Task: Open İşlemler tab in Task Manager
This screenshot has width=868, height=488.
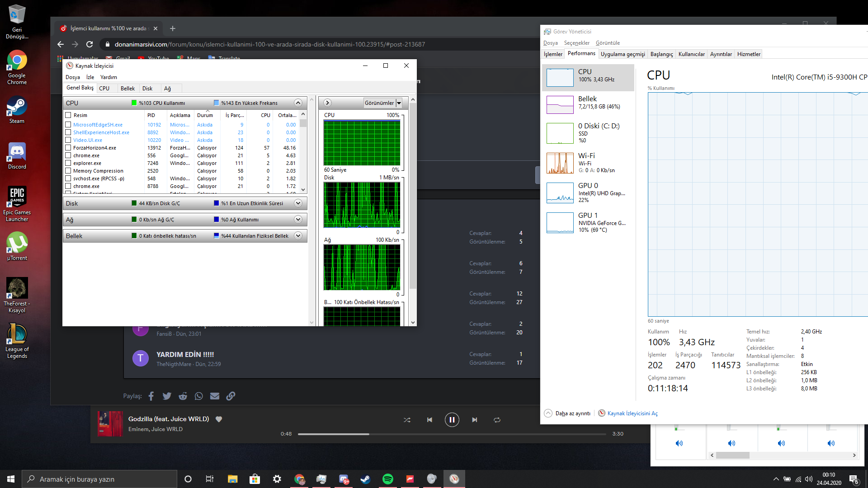Action: pyautogui.click(x=553, y=54)
